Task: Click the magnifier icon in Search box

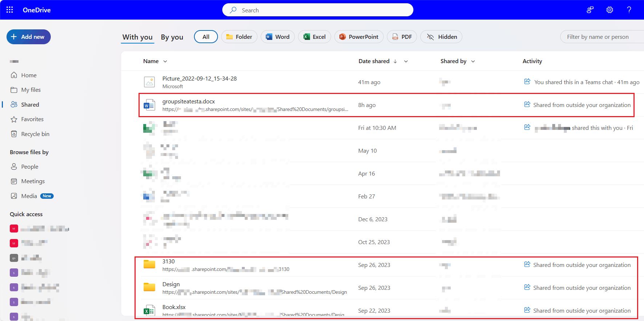Action: pyautogui.click(x=233, y=10)
